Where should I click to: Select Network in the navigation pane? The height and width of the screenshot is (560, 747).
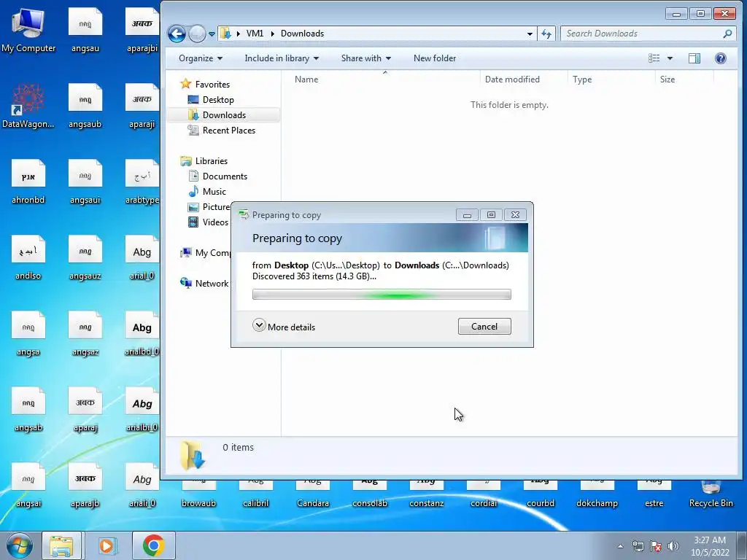pyautogui.click(x=205, y=284)
